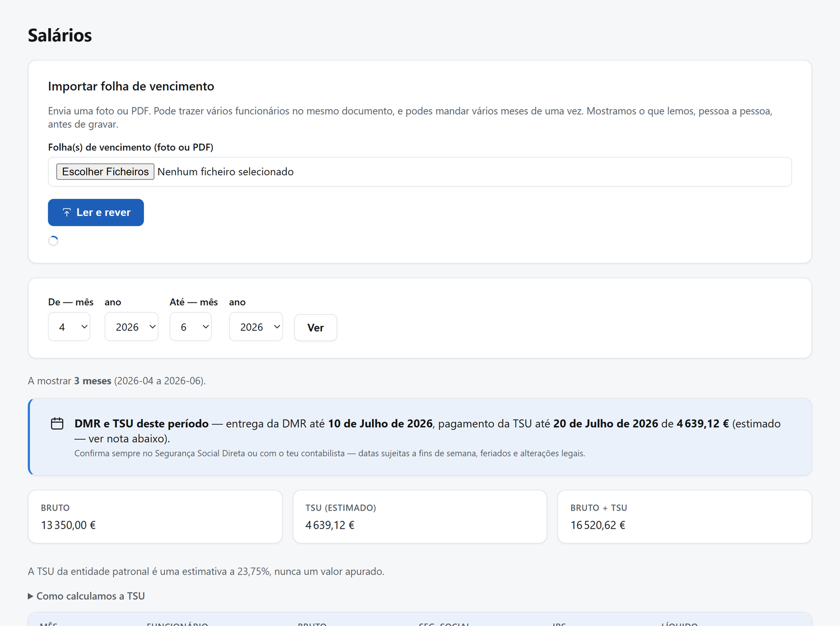
Task: Click the De — mês label
Action: point(71,302)
